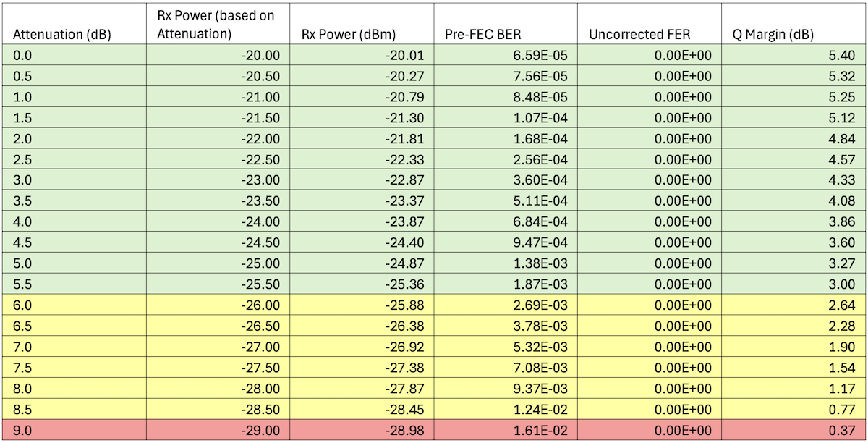
Task: Click Rx Power value -28.98
Action: pos(362,429)
